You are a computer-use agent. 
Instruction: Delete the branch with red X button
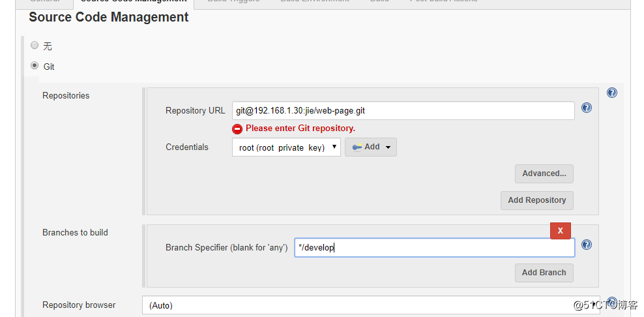[561, 231]
